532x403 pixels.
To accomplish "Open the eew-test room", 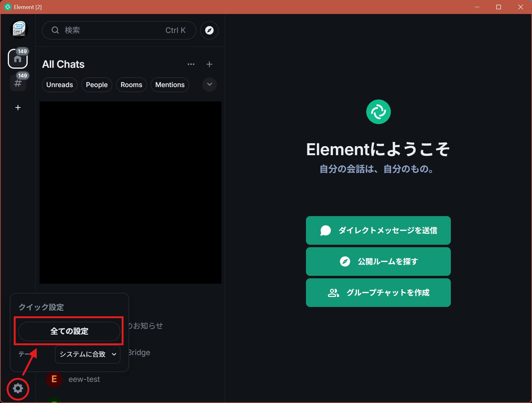I will pyautogui.click(x=131, y=379).
